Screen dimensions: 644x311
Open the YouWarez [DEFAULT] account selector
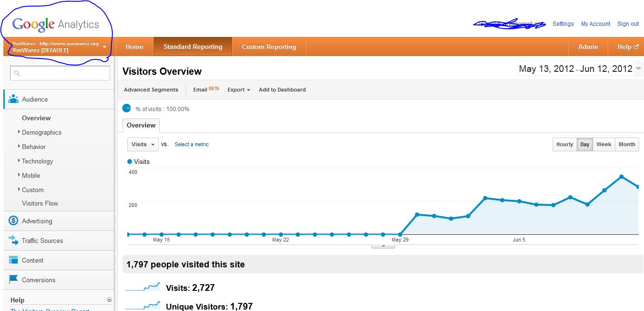[58, 47]
